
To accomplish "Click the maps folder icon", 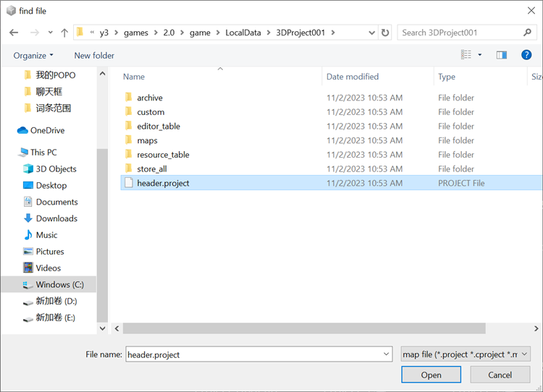I will (128, 140).
